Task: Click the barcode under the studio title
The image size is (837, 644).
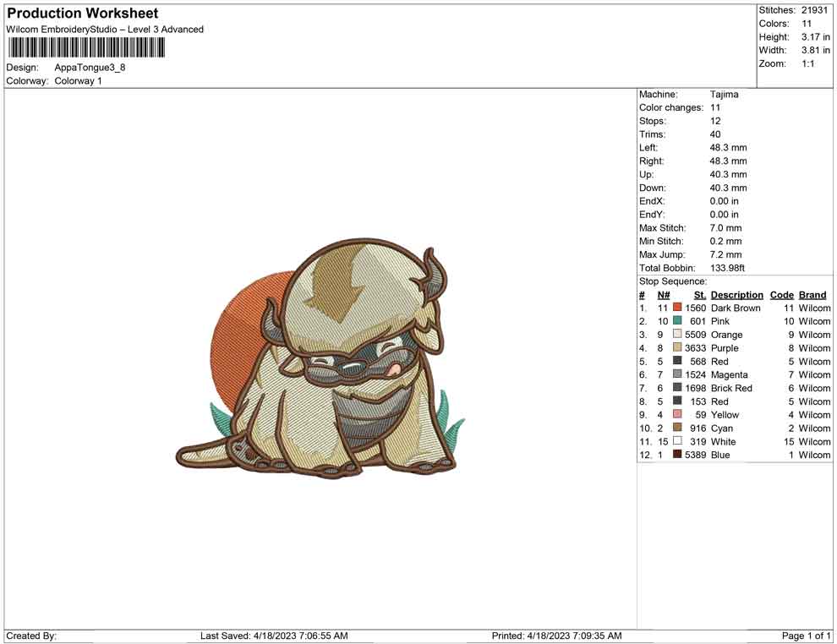Action: [86, 47]
